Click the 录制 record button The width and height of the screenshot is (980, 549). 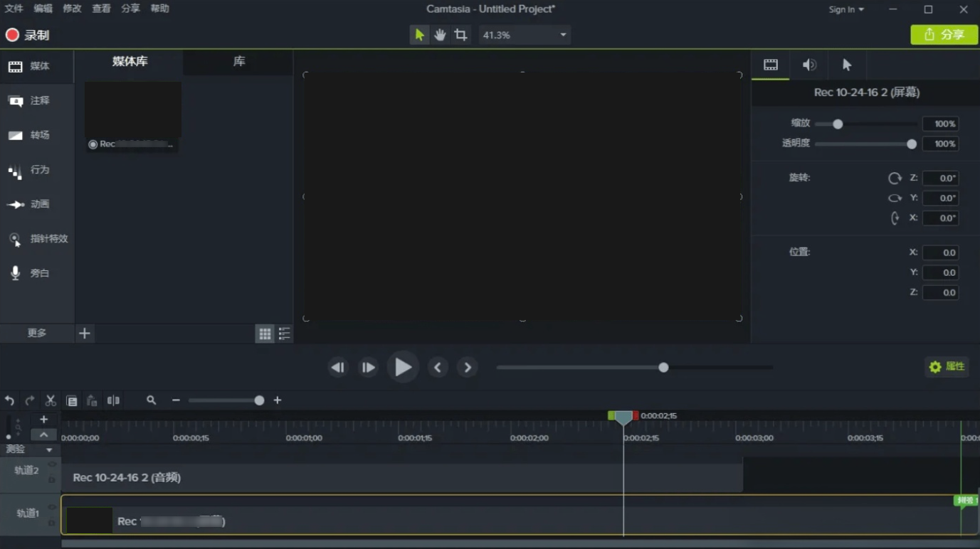(x=28, y=35)
